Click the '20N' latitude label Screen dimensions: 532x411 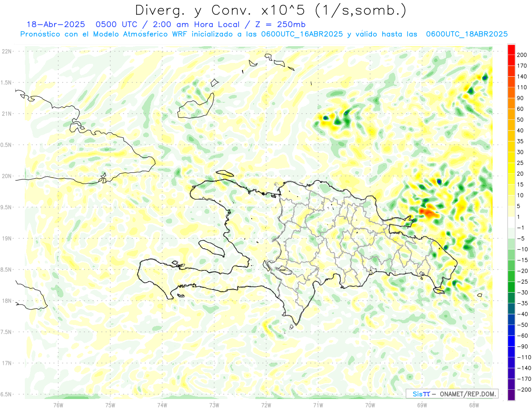pyautogui.click(x=7, y=176)
